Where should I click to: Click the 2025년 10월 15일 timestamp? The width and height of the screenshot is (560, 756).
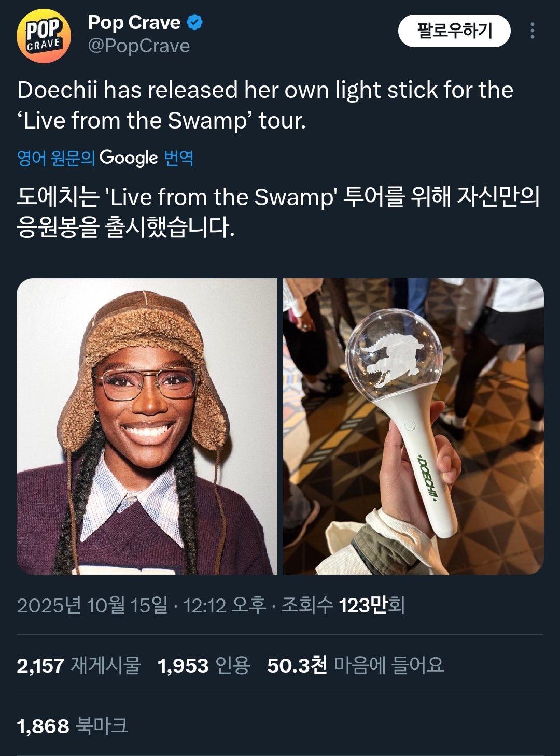[x=92, y=605]
